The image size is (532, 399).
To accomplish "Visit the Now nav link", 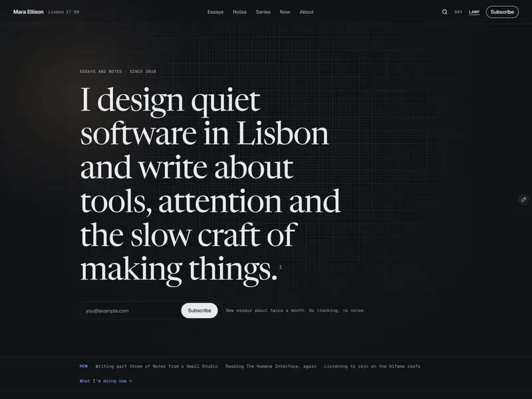I will click(x=285, y=12).
